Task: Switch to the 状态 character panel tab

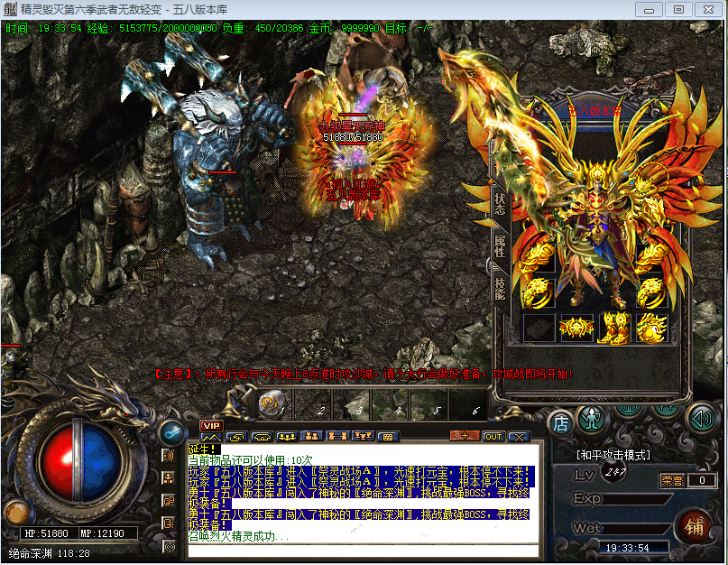Action: (x=500, y=204)
